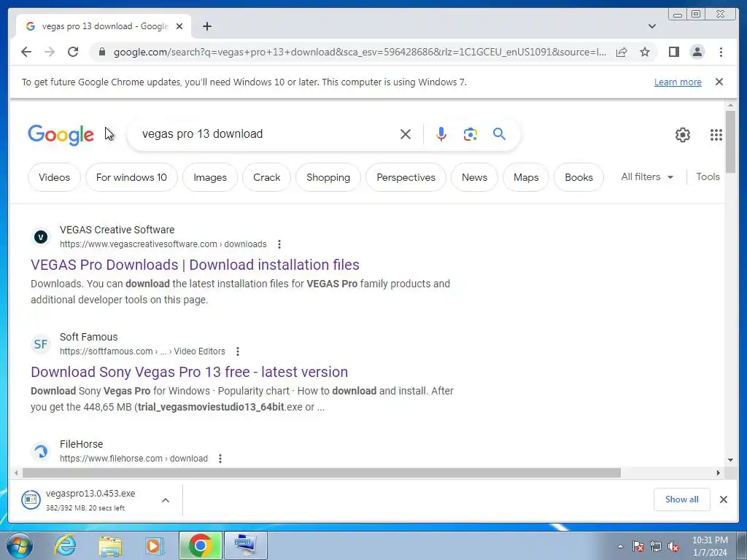This screenshot has height=560, width=747.
Task: Share this page using share icon
Action: [622, 52]
